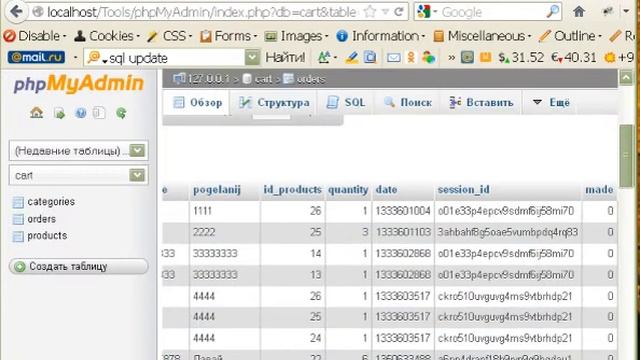Sort by the session_id column header
Image resolution: width=640 pixels, height=360 pixels.
click(464, 190)
